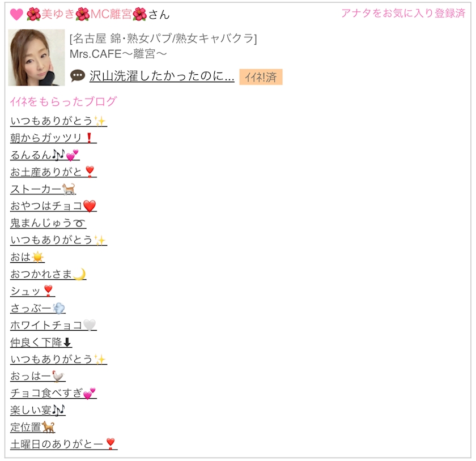Open the チョコ食べすぎ blog post
The image size is (476, 461).
click(53, 393)
